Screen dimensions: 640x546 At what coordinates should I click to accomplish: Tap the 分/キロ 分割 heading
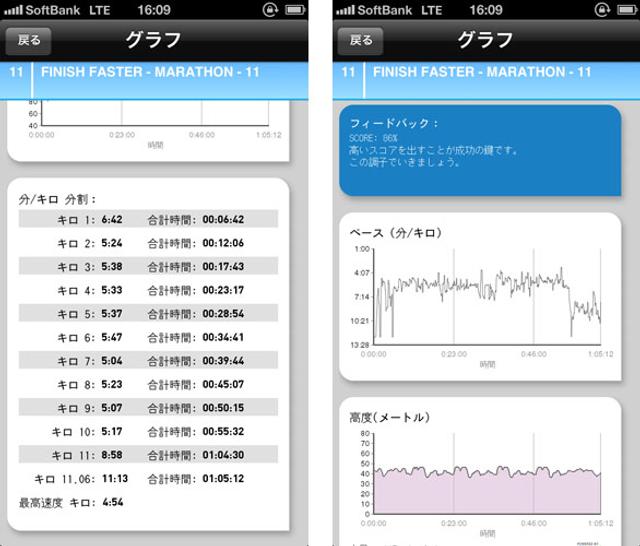(57, 199)
